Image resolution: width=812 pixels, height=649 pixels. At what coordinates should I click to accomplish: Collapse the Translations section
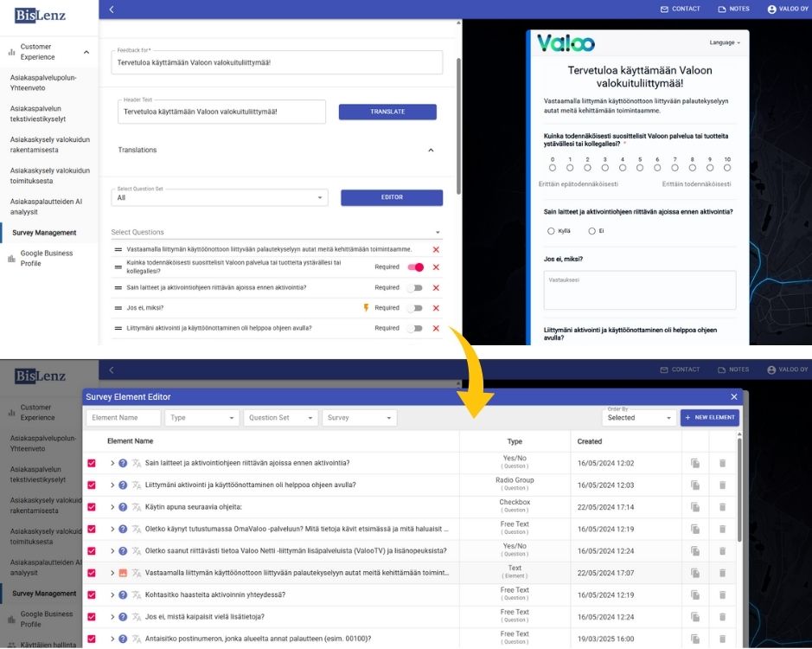click(x=431, y=151)
